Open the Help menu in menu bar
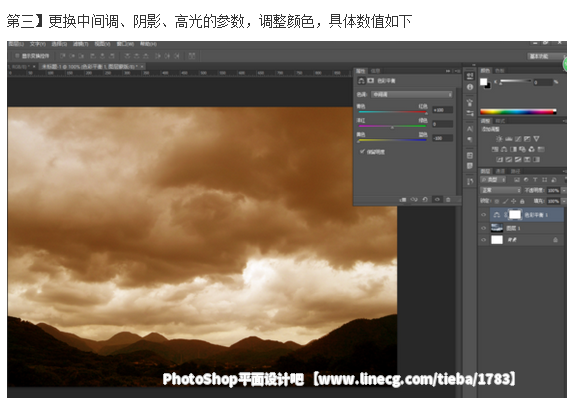 click(148, 44)
